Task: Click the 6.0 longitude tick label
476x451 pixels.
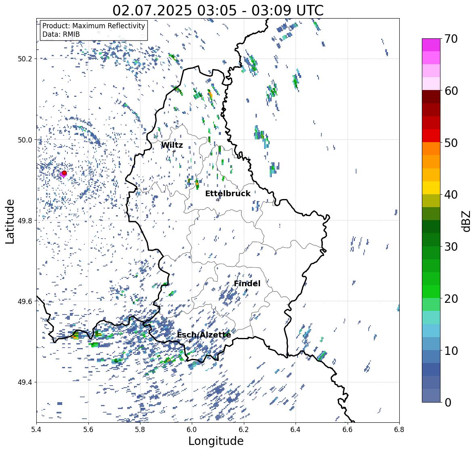Action: point(192,430)
